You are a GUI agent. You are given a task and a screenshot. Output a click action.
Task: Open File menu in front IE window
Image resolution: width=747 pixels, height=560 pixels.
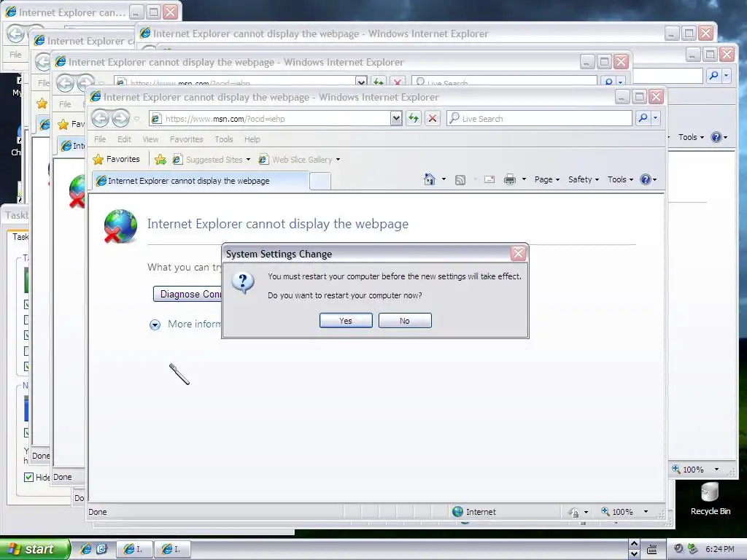(100, 139)
